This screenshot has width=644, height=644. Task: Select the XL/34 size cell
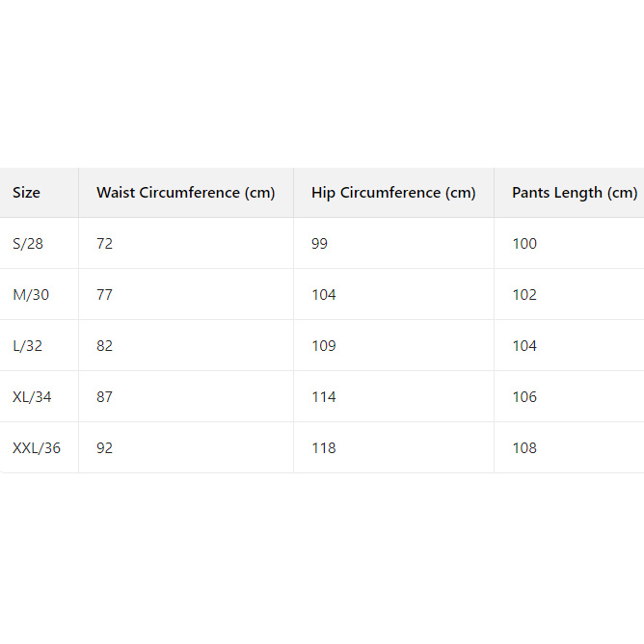point(32,397)
